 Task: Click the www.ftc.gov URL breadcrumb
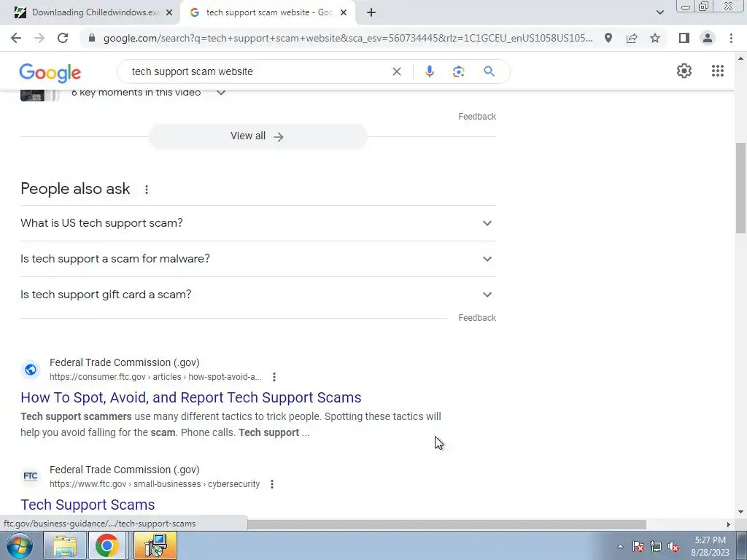[155, 484]
